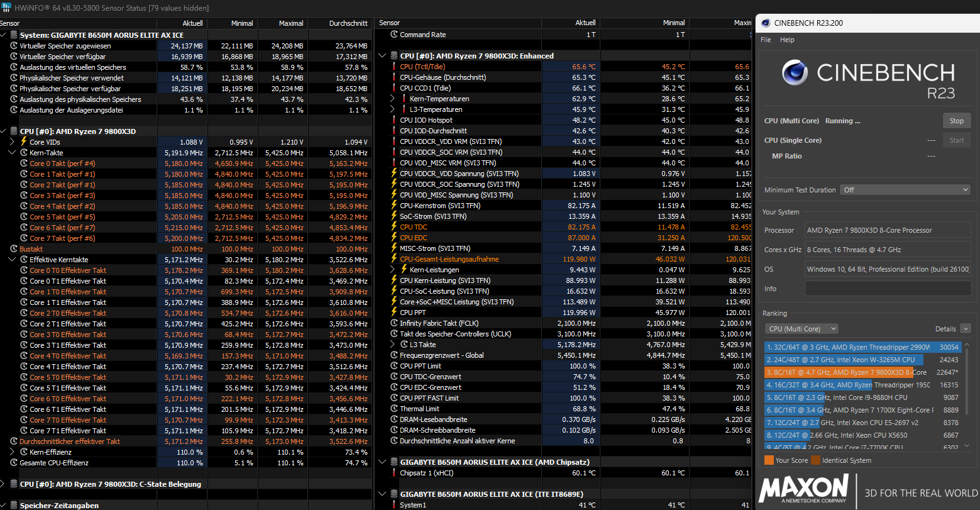Click the clock icon beside Bustakt
980x510 pixels.
pos(14,249)
